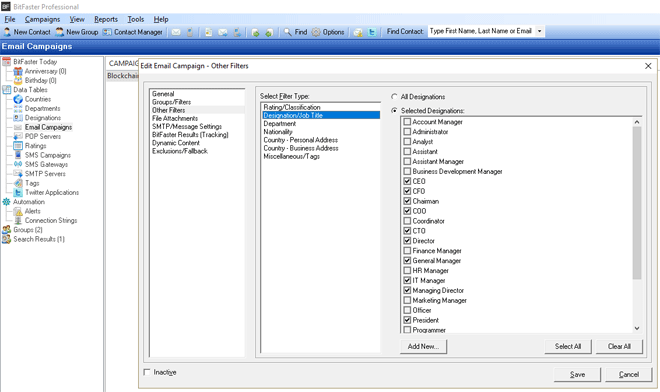Check the Administrator designation
This screenshot has height=392, width=660.
coord(407,132)
